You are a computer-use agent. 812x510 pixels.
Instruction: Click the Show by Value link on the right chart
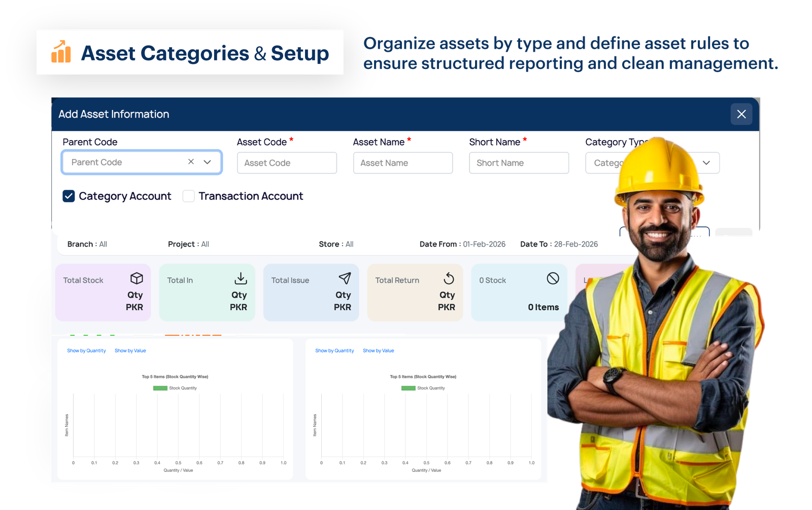pos(379,350)
